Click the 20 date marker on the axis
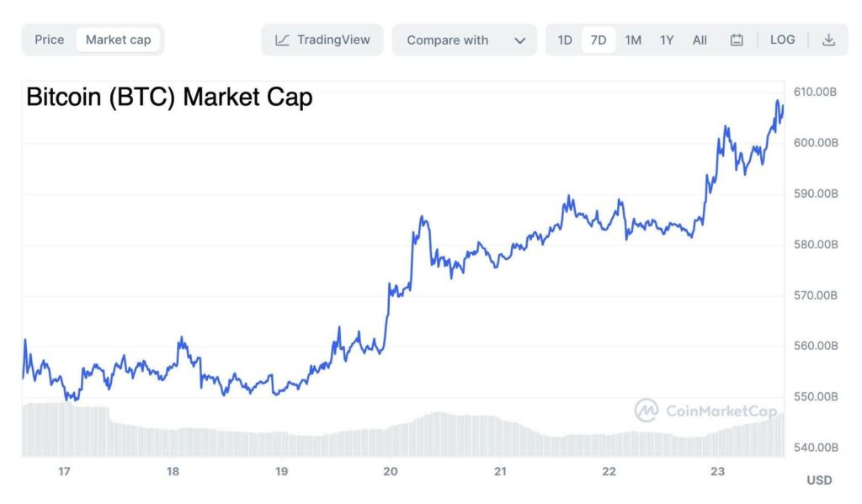This screenshot has width=862, height=504. point(391,471)
